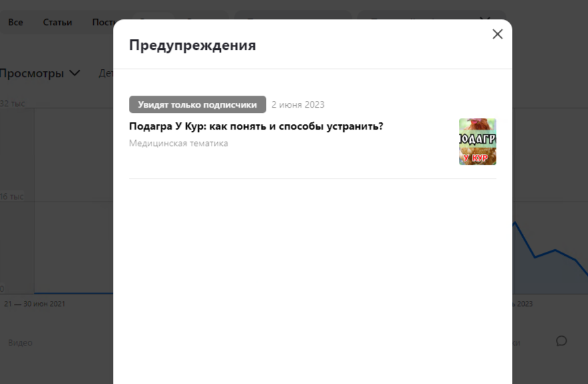Click the Предупреждения dialog title
Image resolution: width=588 pixels, height=384 pixels.
pyautogui.click(x=192, y=45)
